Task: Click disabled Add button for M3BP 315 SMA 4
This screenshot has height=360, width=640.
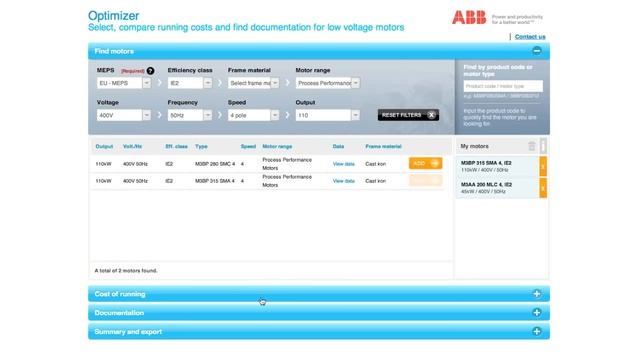Action: point(425,180)
